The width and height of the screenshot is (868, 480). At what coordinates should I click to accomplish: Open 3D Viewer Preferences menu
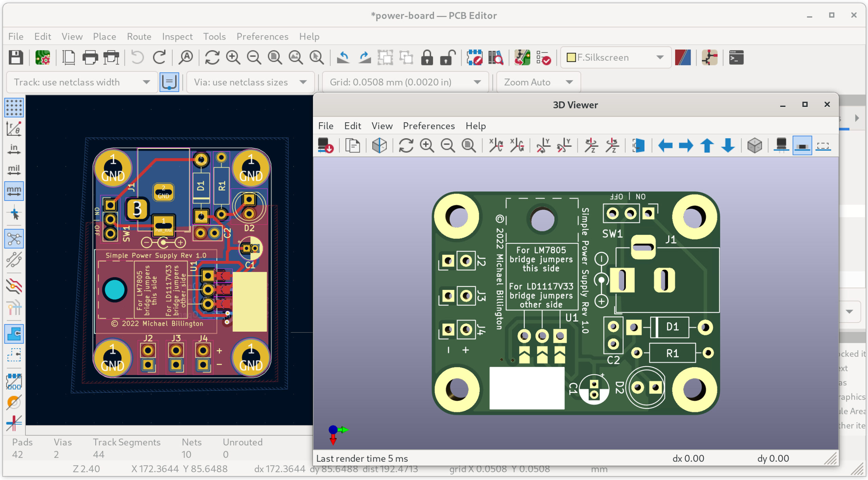point(429,126)
